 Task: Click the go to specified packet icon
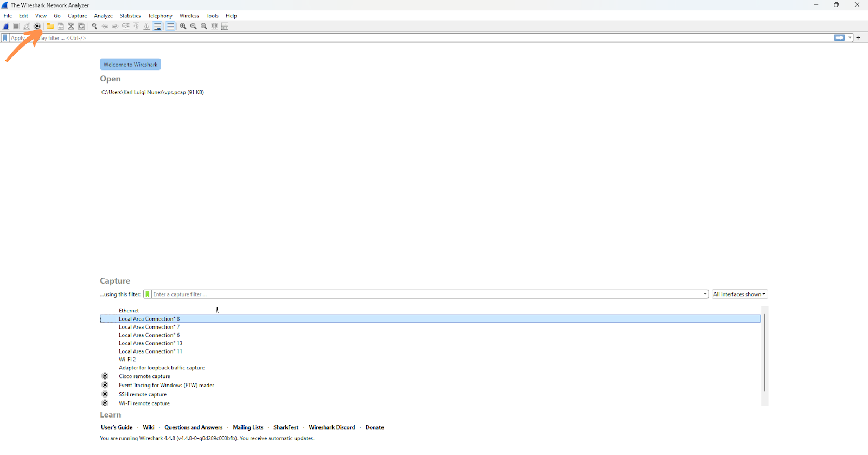point(126,26)
